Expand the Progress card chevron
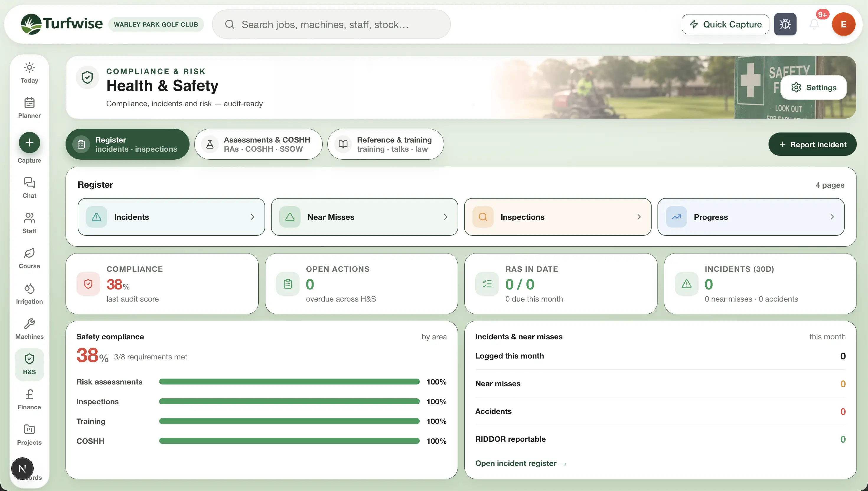868x491 pixels. pyautogui.click(x=832, y=217)
